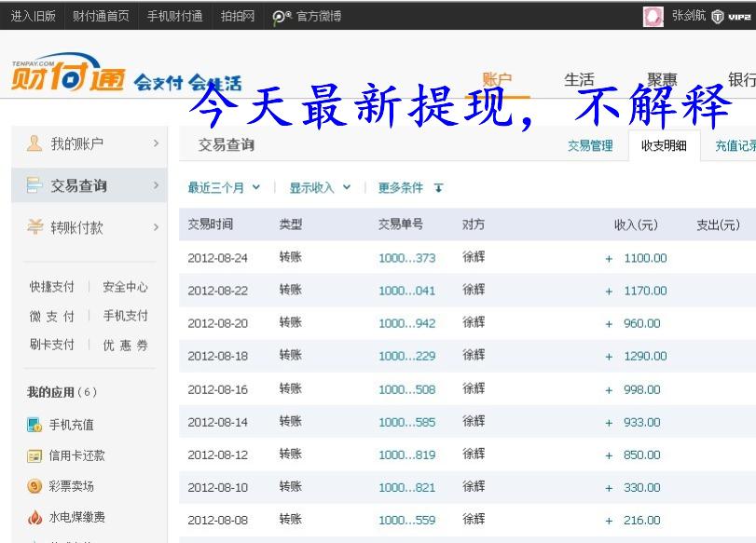Click the 安全中心 link
Viewport: 756px width, 543px height.
pyautogui.click(x=125, y=287)
